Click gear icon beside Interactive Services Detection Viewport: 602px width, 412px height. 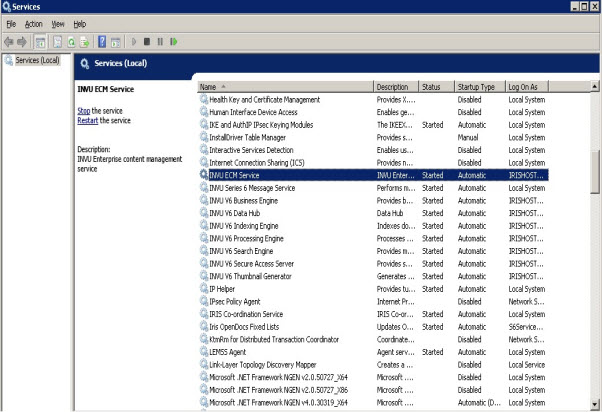pyautogui.click(x=204, y=149)
